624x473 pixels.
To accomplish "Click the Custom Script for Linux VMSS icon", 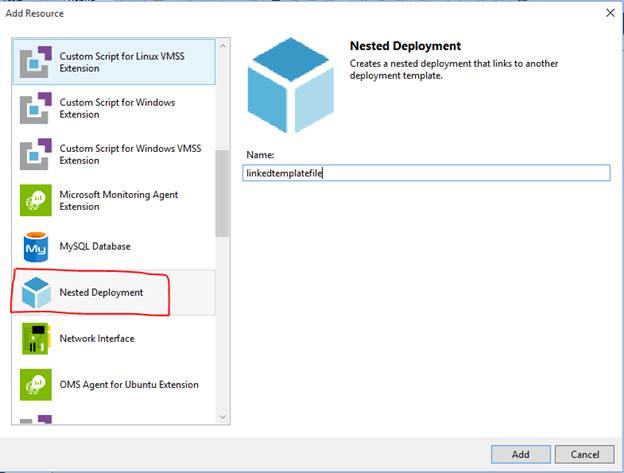I will [36, 62].
